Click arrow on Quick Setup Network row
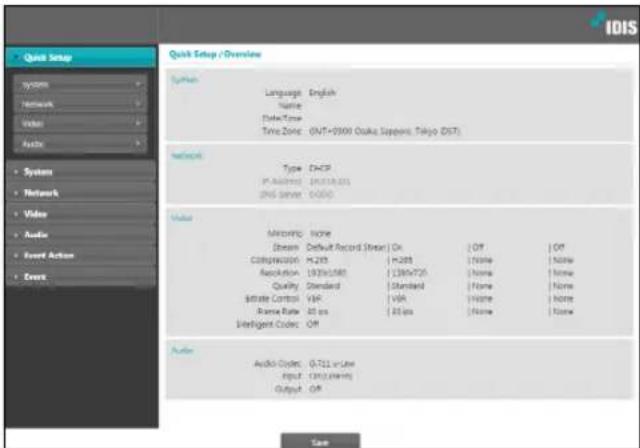This screenshot has width=640, height=448. pyautogui.click(x=138, y=104)
